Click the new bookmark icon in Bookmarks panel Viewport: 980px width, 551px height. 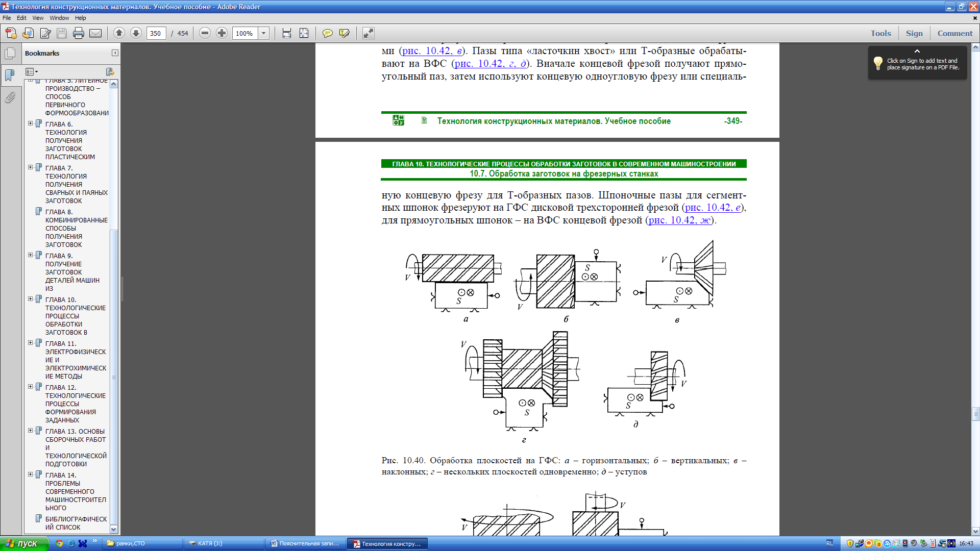point(110,72)
